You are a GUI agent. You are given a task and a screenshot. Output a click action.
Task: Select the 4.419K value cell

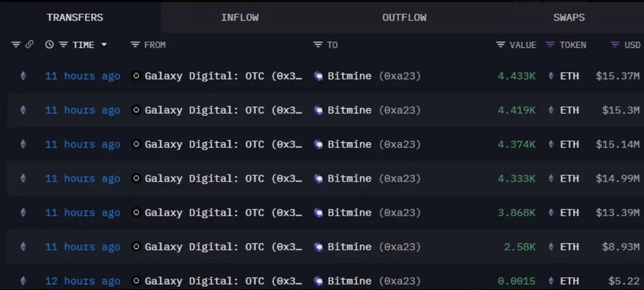coord(517,110)
